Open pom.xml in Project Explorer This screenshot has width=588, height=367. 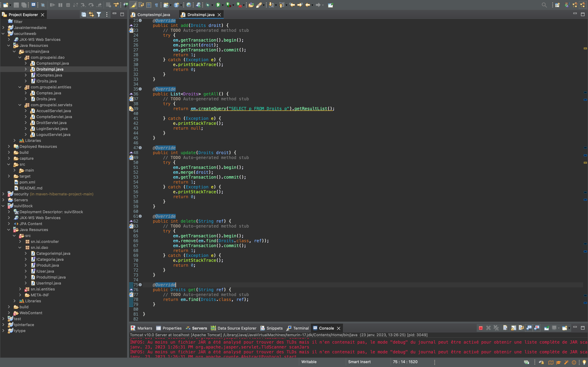coord(27,182)
